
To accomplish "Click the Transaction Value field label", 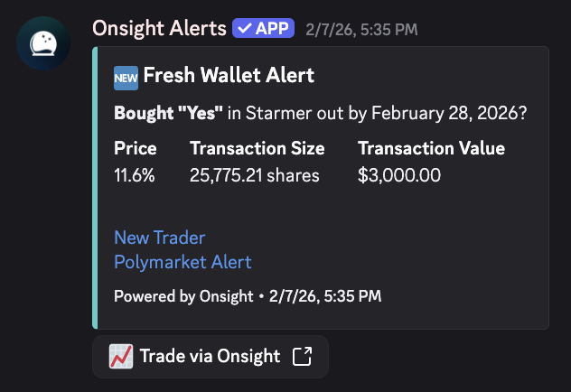I will click(431, 148).
